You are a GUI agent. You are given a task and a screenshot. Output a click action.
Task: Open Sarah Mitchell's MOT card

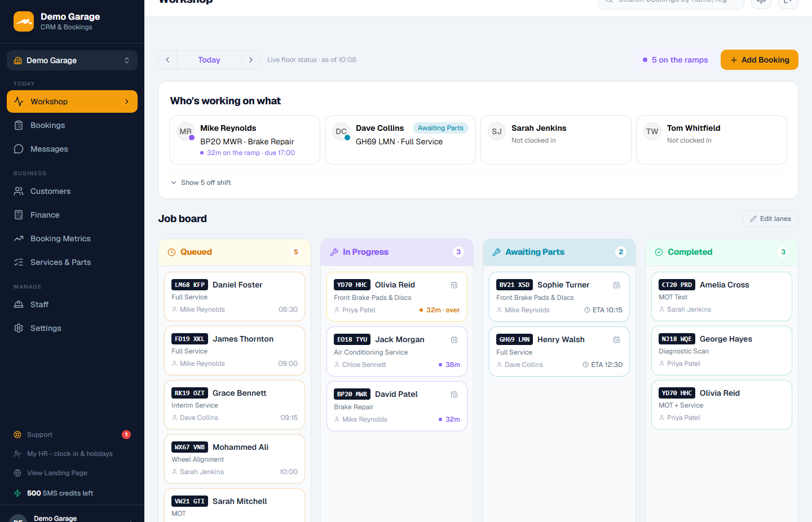(235, 506)
